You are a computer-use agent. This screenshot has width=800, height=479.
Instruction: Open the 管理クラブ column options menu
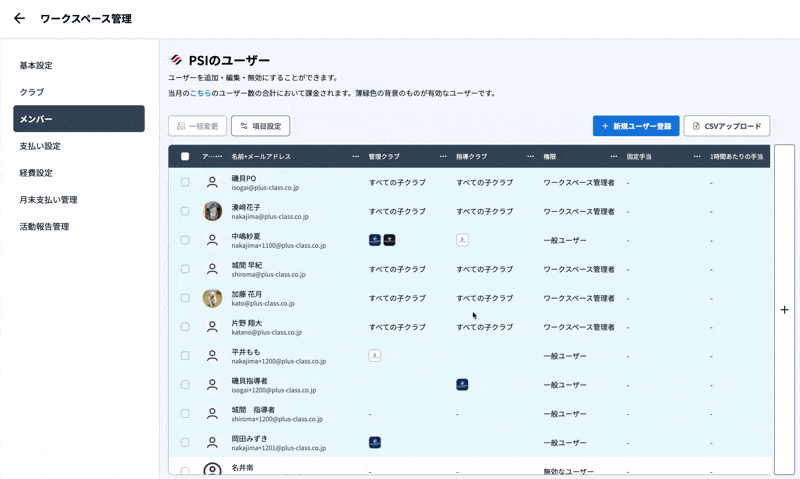443,157
